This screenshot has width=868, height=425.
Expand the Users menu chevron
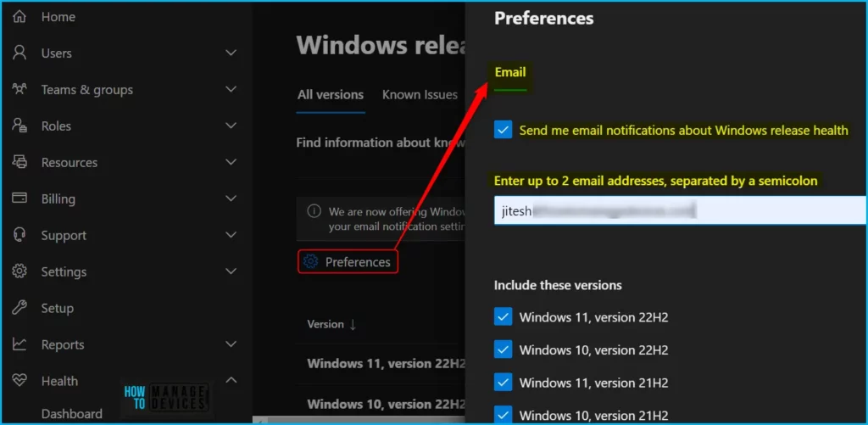231,53
